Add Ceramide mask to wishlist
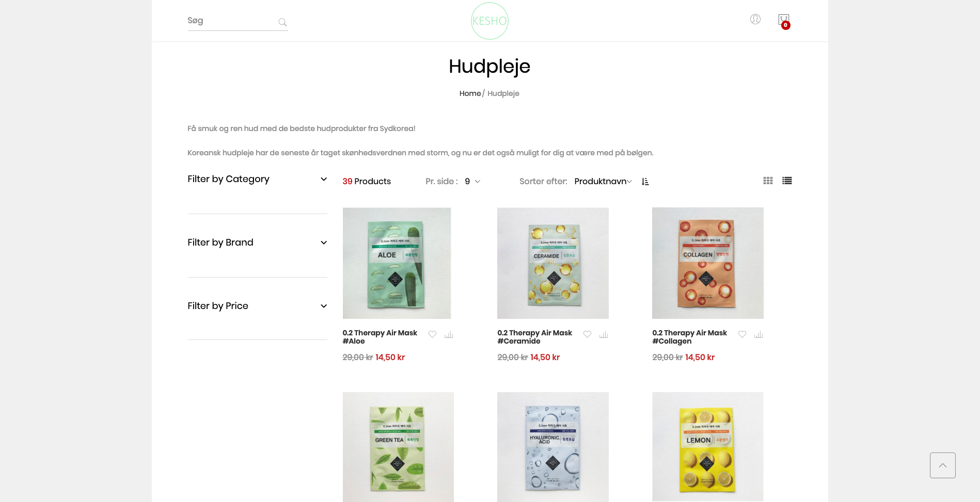 (587, 334)
